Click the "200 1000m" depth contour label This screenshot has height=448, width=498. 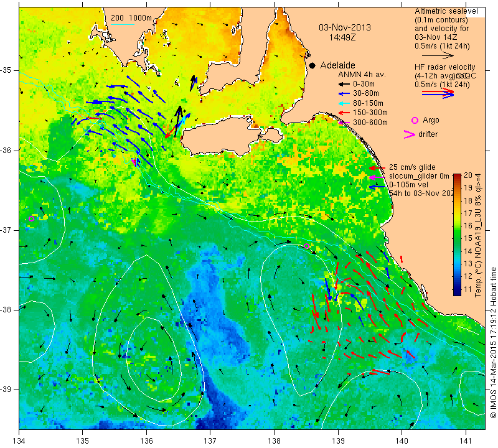[131, 18]
